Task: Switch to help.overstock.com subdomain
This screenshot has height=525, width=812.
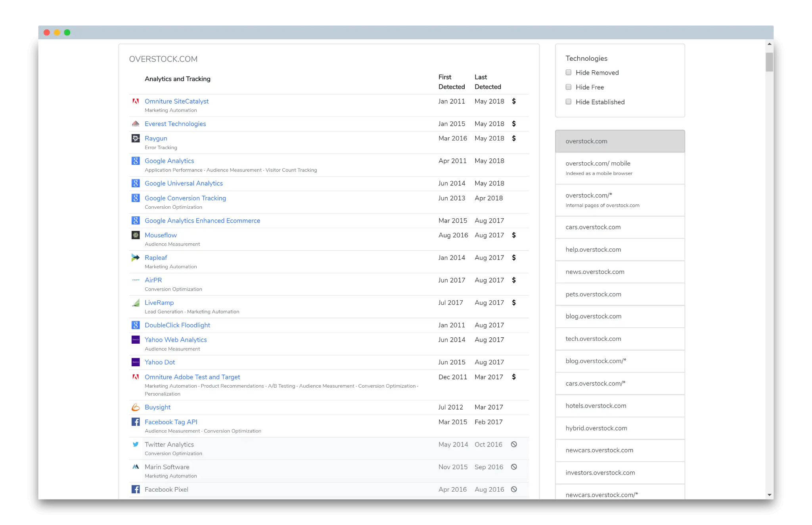Action: click(620, 250)
